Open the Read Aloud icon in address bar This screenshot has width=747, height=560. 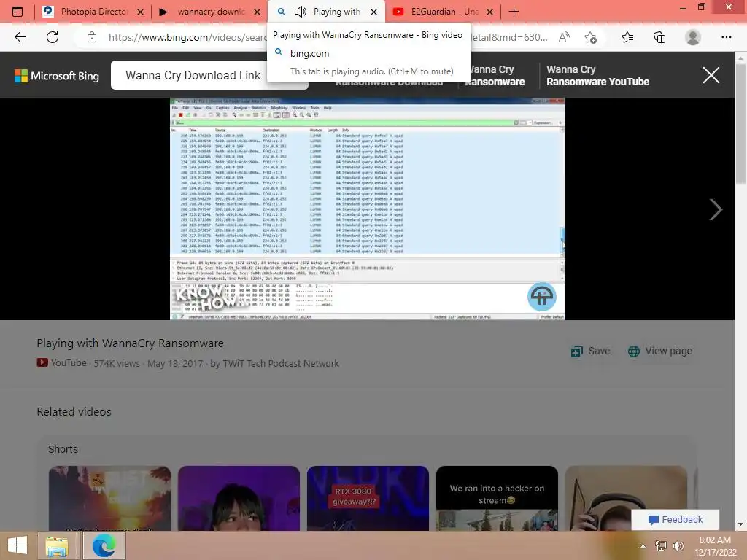pyautogui.click(x=564, y=37)
